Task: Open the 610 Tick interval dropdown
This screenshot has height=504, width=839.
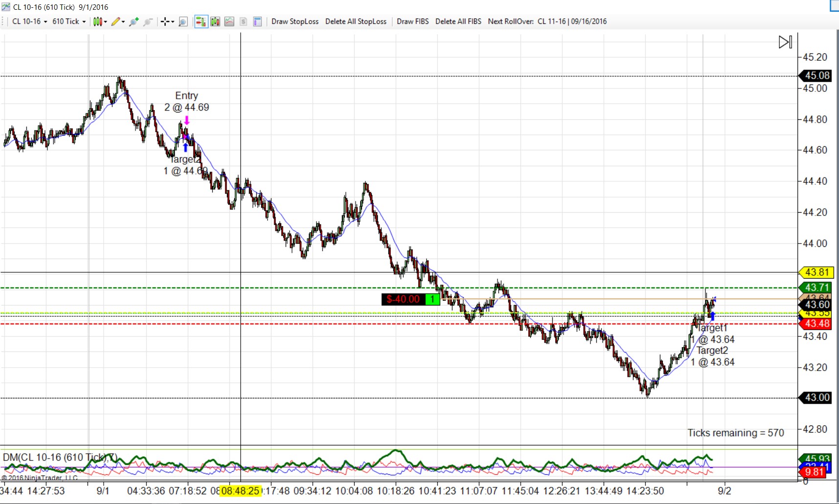Action: click(x=69, y=22)
